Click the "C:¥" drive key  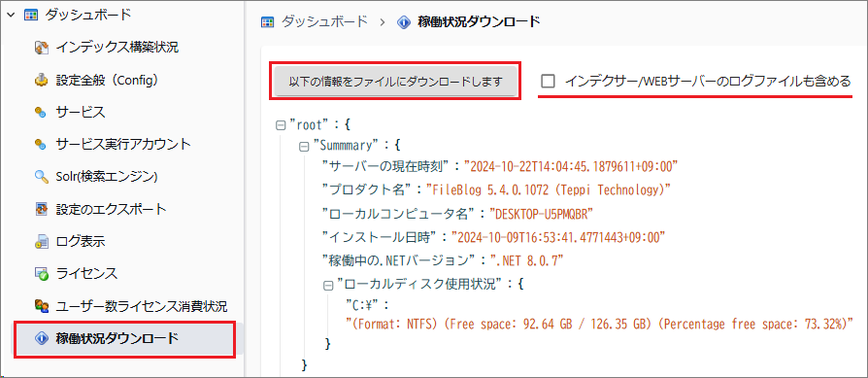[x=362, y=306]
